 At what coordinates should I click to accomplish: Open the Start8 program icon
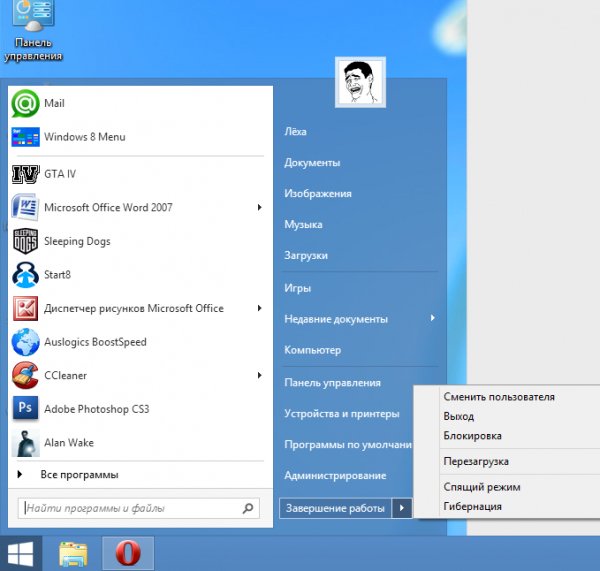[25, 275]
